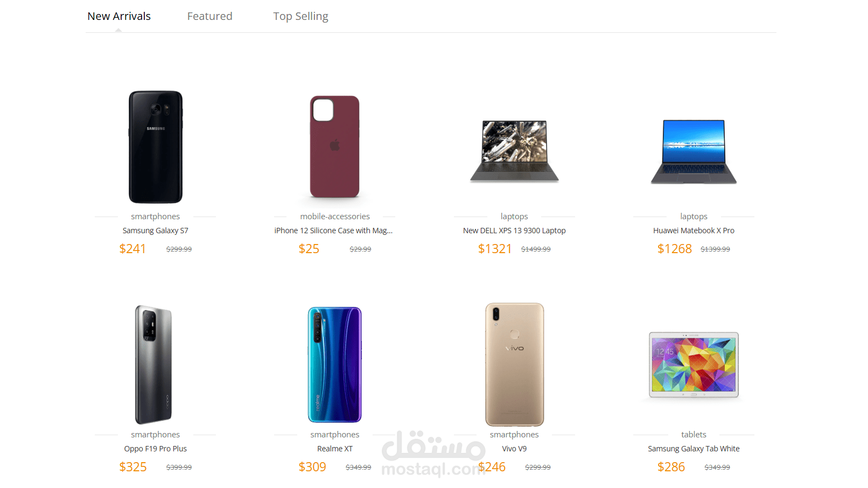Click the DELL XPS 13 laptop image
868x488 pixels.
[514, 151]
